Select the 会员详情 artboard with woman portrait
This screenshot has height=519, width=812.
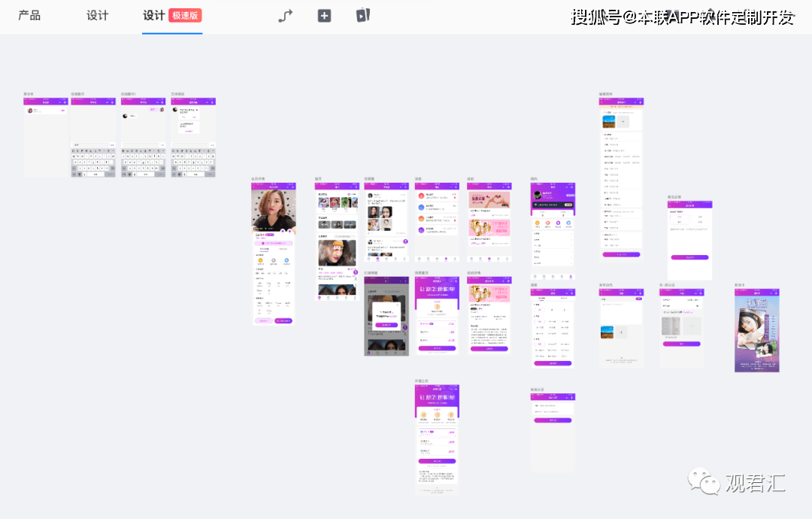[274, 254]
